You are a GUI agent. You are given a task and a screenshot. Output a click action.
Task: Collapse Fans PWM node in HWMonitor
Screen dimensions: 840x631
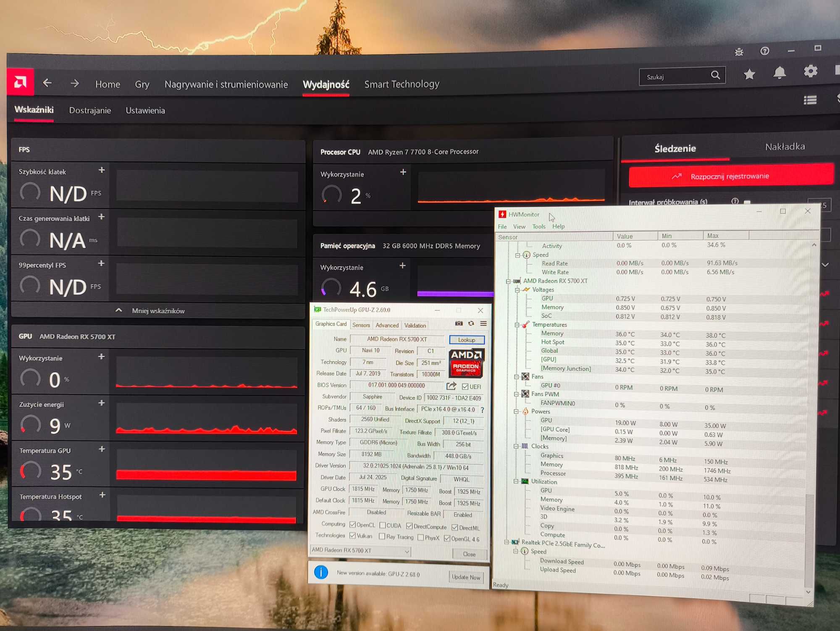516,394
